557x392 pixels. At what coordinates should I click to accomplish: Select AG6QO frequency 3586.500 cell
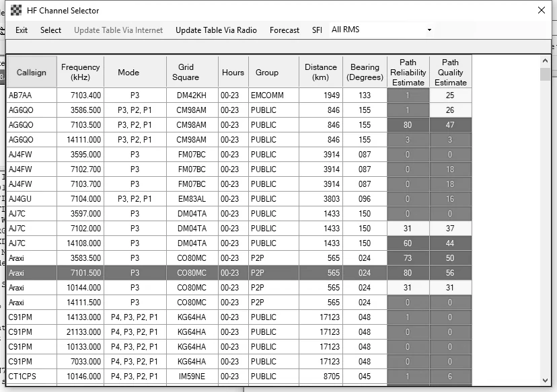pyautogui.click(x=80, y=110)
